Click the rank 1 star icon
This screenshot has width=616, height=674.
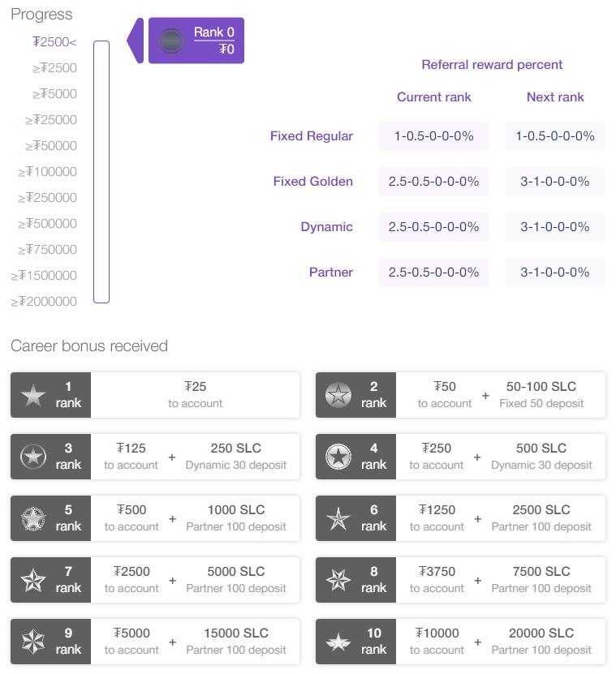click(33, 395)
